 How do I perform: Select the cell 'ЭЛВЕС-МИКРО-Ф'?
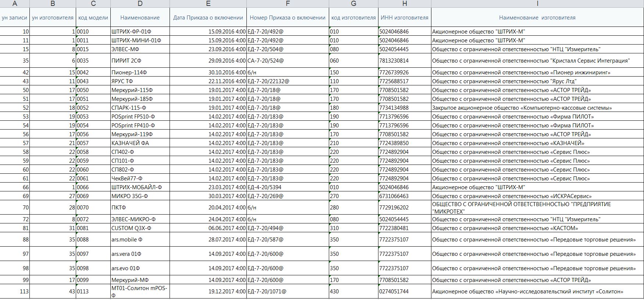(140, 219)
